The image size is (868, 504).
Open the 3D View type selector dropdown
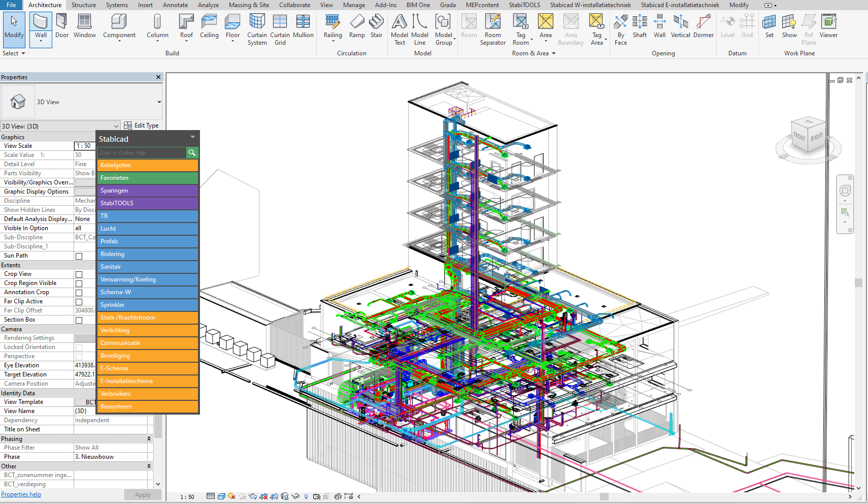pyautogui.click(x=159, y=102)
